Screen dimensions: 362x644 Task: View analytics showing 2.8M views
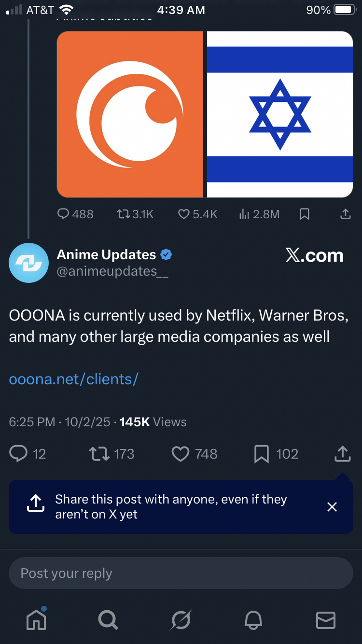point(244,214)
